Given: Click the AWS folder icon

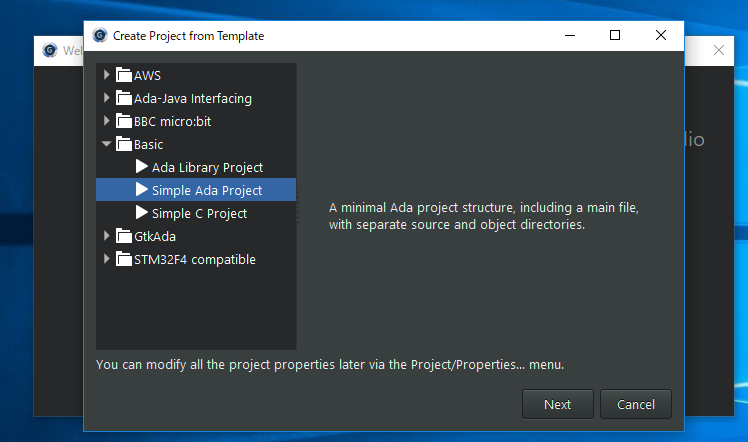Looking at the screenshot, I should tap(124, 75).
